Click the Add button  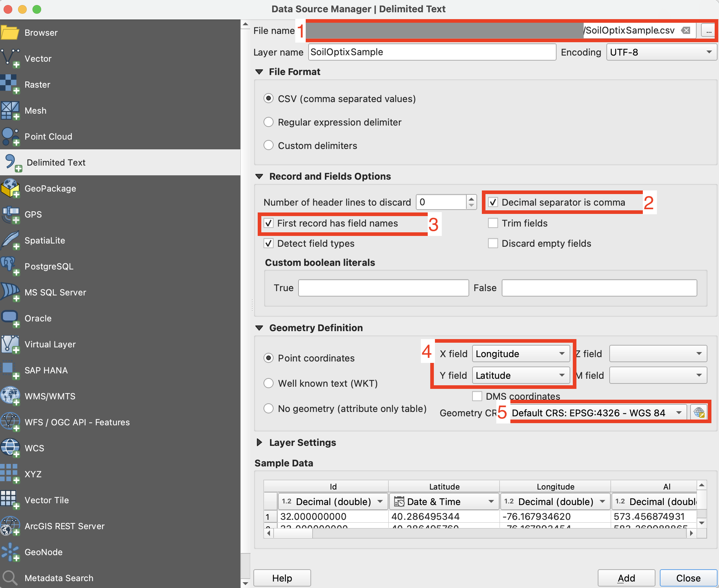626,578
